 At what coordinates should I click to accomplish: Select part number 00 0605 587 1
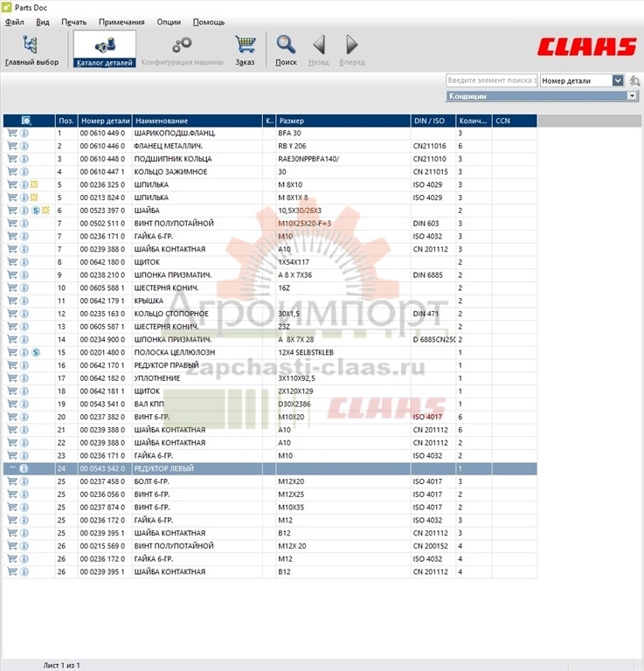pos(102,327)
